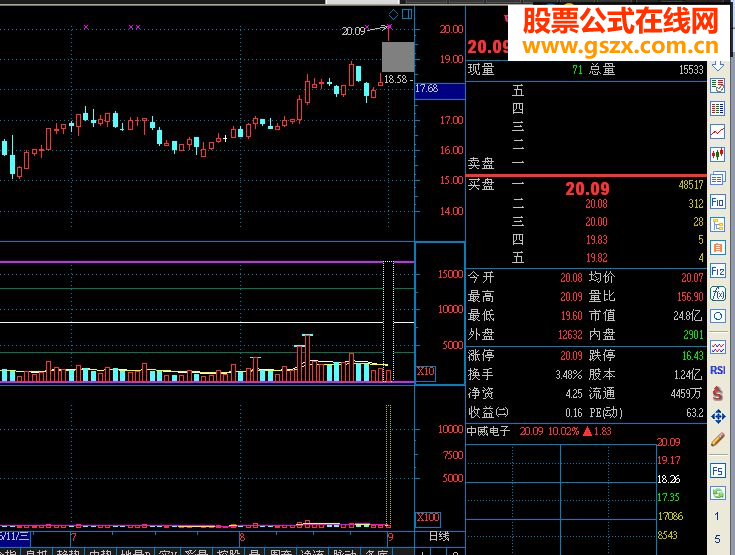Viewport: 735px width, 555px height.
Task: Open the checklist report icon in the right toolbar
Action: (718, 86)
